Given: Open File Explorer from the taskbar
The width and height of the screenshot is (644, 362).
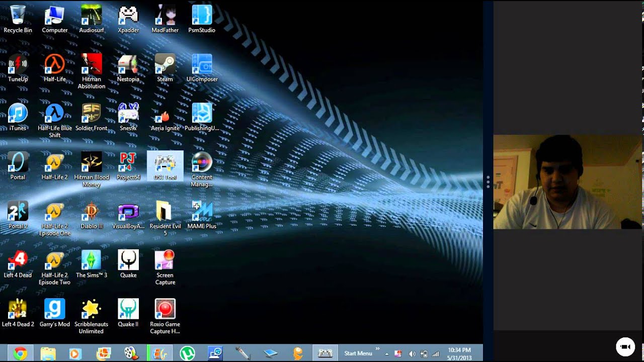Looking at the screenshot, I should [x=48, y=353].
